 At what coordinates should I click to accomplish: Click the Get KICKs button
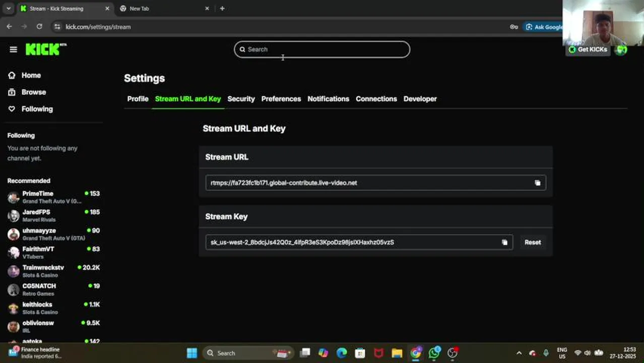click(x=588, y=49)
